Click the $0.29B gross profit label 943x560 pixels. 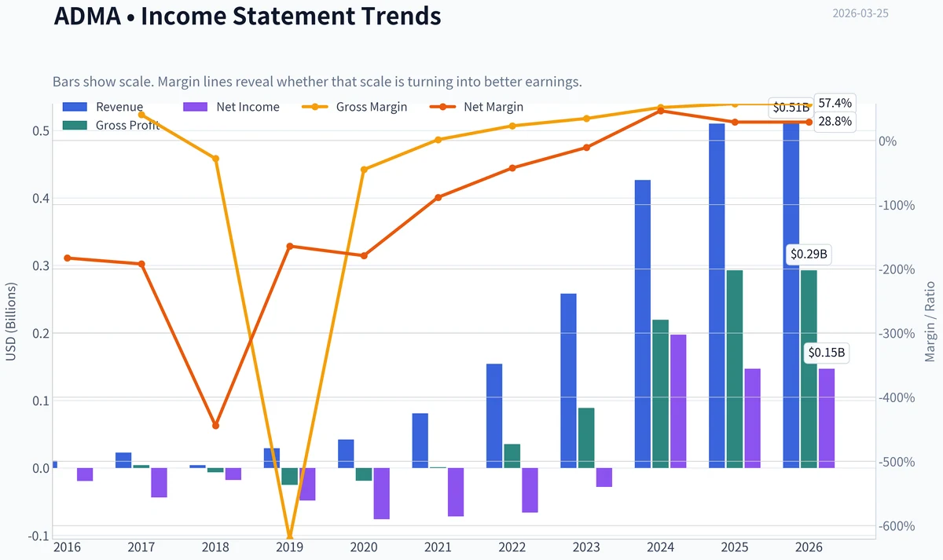[809, 254]
